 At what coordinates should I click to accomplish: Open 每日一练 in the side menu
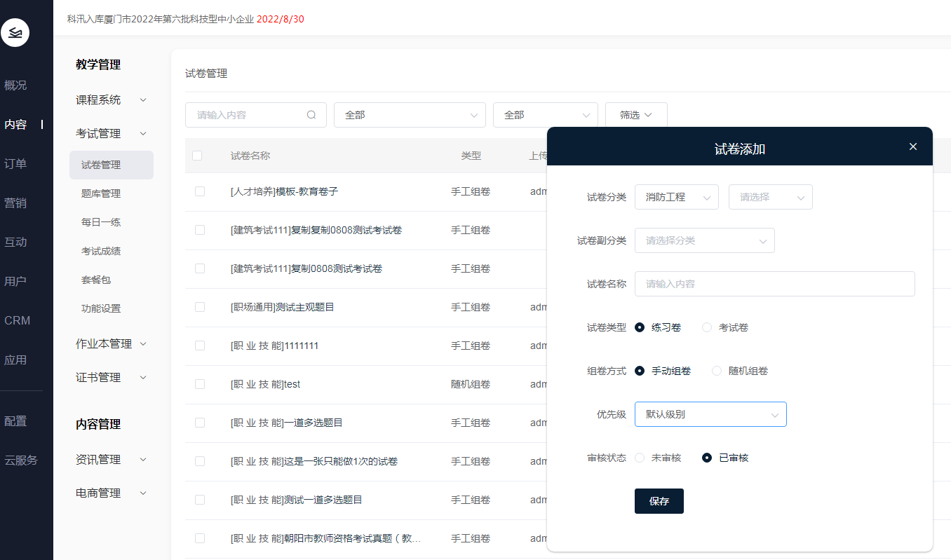[101, 222]
